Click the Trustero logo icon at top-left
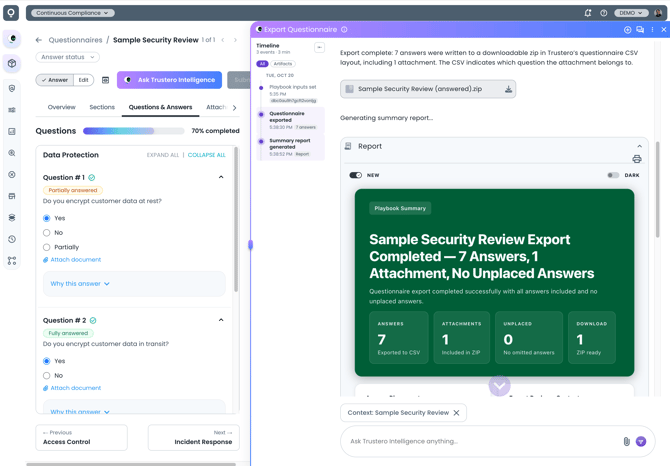The height and width of the screenshot is (466, 670). point(11,12)
